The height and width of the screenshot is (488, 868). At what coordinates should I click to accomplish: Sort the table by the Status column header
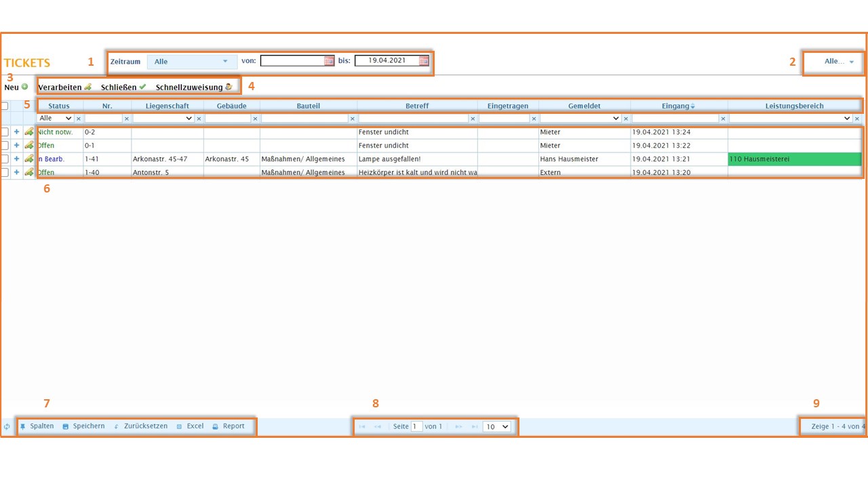59,106
